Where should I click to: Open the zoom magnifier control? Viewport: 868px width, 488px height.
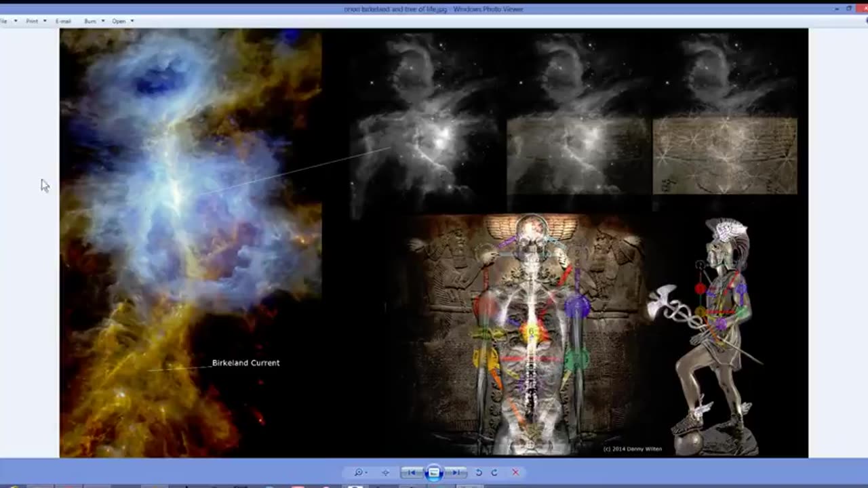tap(360, 472)
